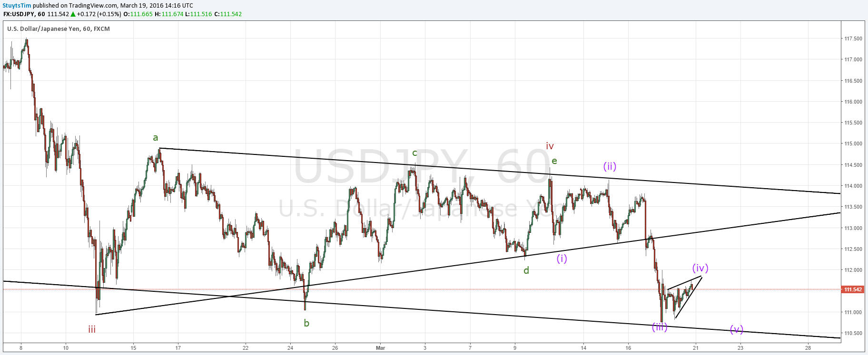Click date axis label 10

[66, 348]
